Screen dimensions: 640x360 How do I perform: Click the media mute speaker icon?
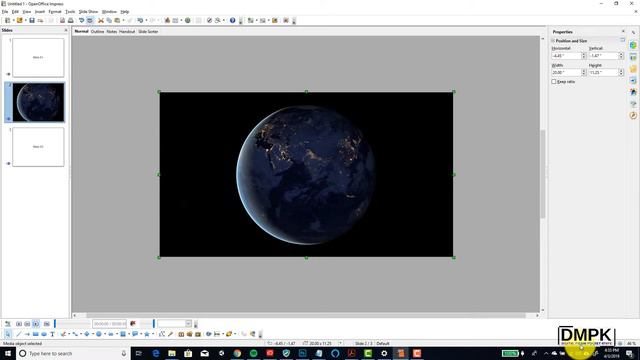pyautogui.click(x=133, y=324)
